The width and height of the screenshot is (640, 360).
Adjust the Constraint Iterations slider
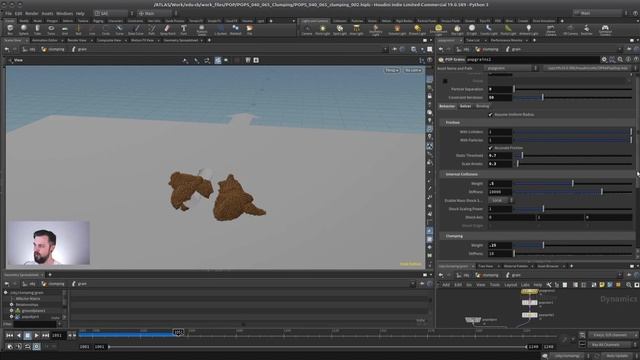click(x=573, y=98)
